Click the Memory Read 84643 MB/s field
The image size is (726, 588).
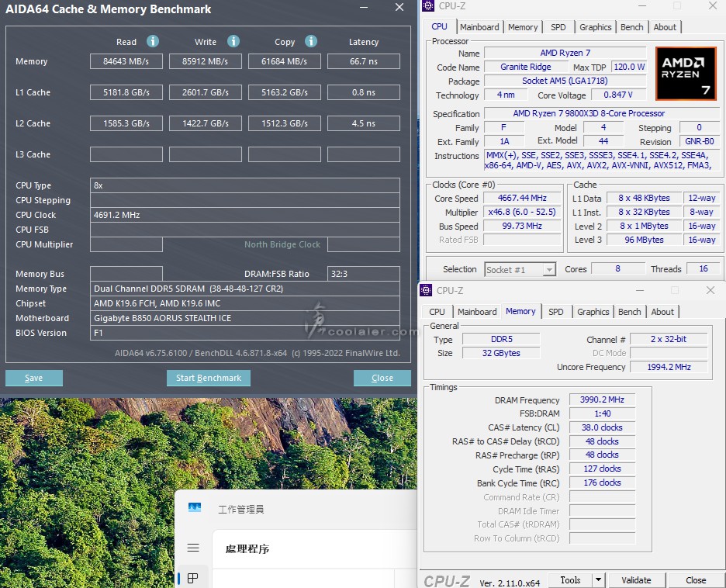coord(126,61)
